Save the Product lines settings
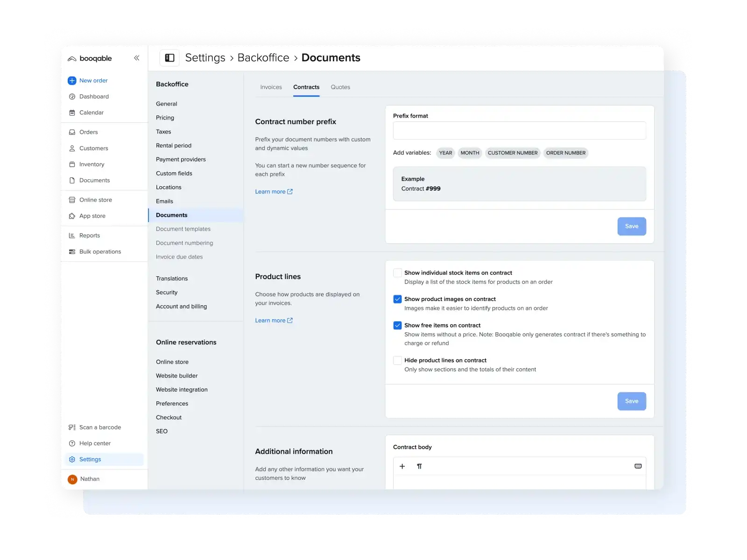The height and width of the screenshot is (560, 747). pyautogui.click(x=631, y=401)
